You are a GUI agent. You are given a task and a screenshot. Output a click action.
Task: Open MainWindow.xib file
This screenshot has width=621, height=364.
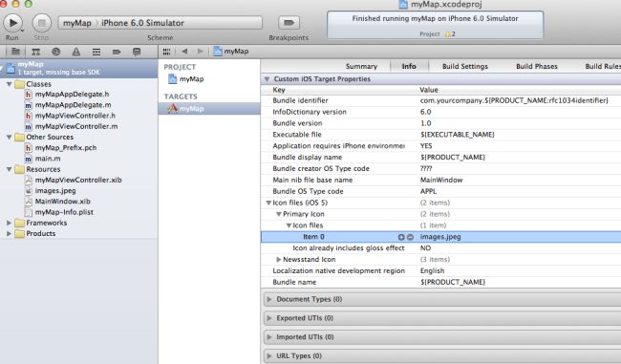pyautogui.click(x=62, y=202)
